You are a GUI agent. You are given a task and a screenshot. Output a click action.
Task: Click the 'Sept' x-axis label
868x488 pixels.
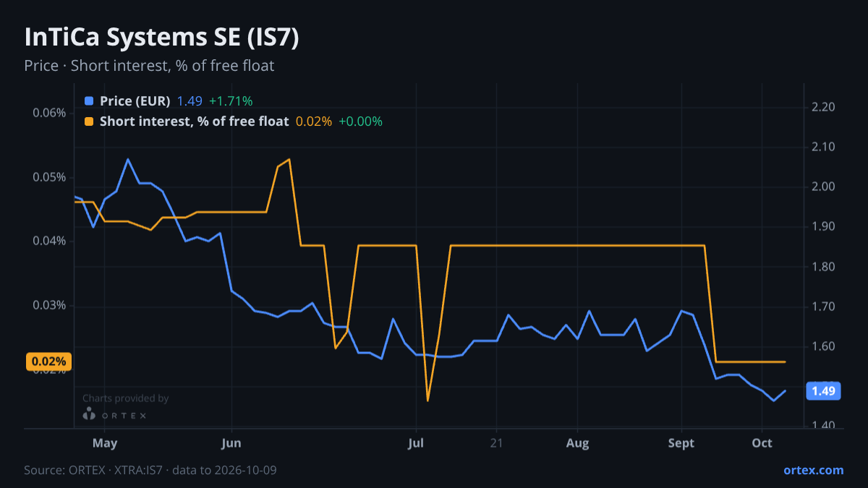681,442
